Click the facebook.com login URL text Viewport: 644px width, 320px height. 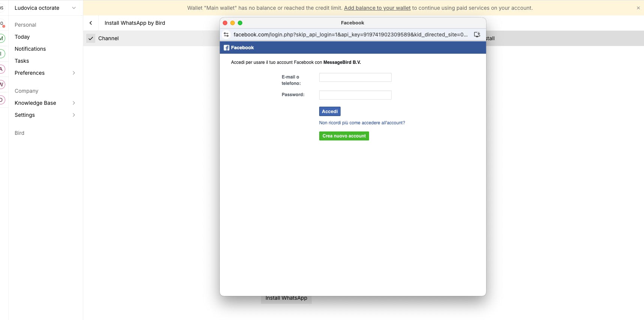click(350, 35)
